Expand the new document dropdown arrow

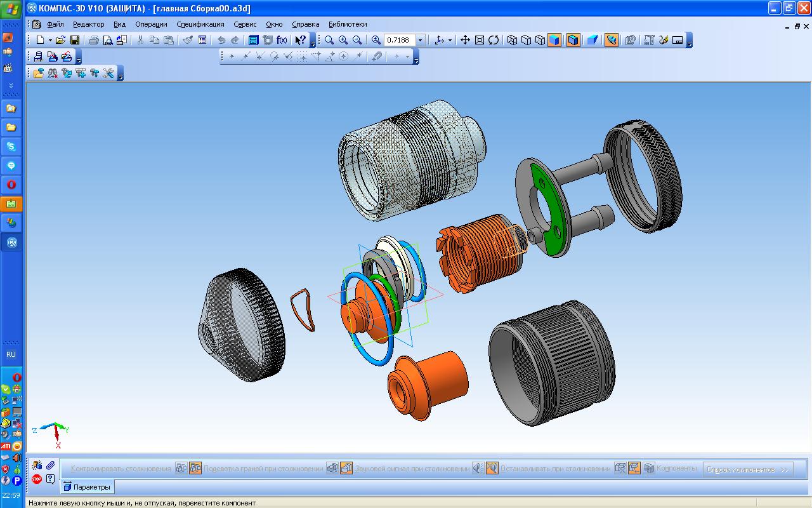[x=50, y=40]
